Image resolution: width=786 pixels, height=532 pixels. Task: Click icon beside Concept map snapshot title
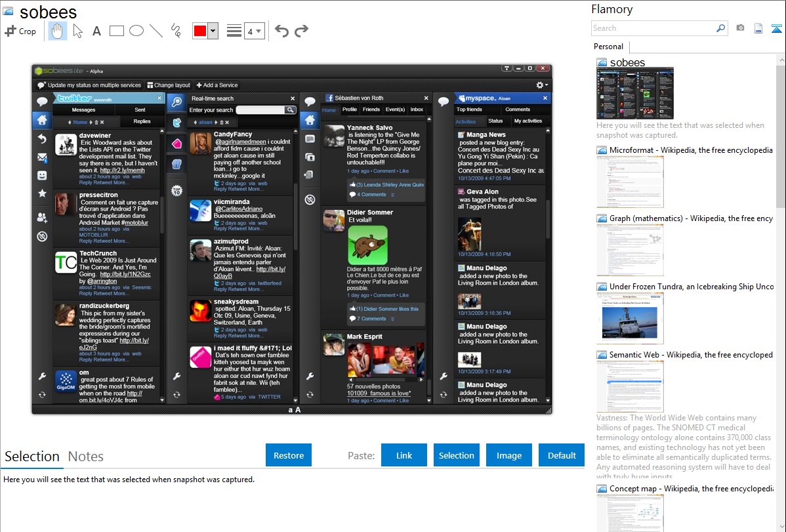coord(602,489)
